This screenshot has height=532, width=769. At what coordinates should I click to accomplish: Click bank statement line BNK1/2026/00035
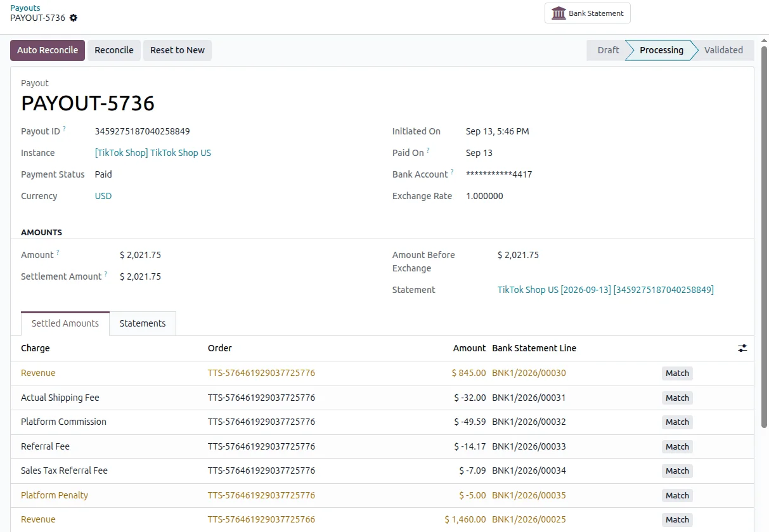coord(529,496)
